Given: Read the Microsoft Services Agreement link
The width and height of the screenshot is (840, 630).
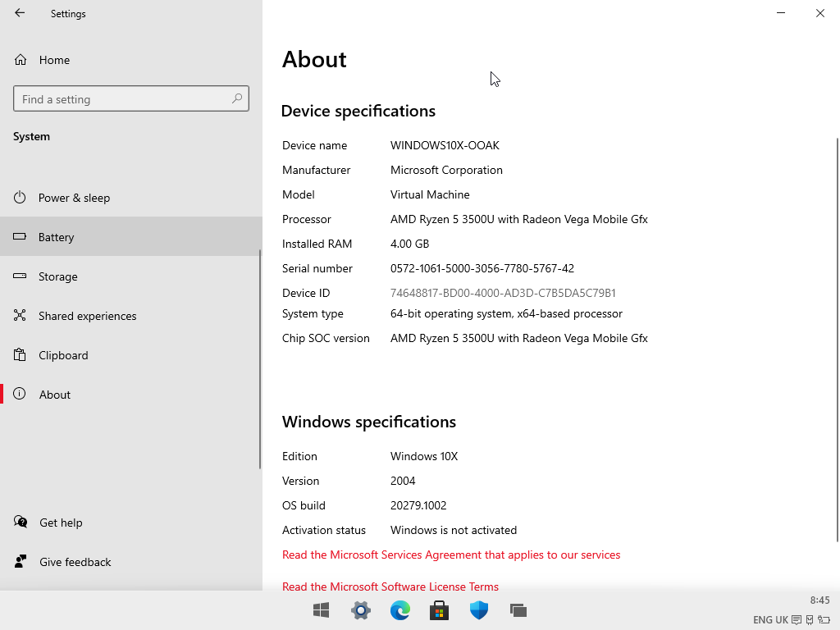Looking at the screenshot, I should 451,555.
